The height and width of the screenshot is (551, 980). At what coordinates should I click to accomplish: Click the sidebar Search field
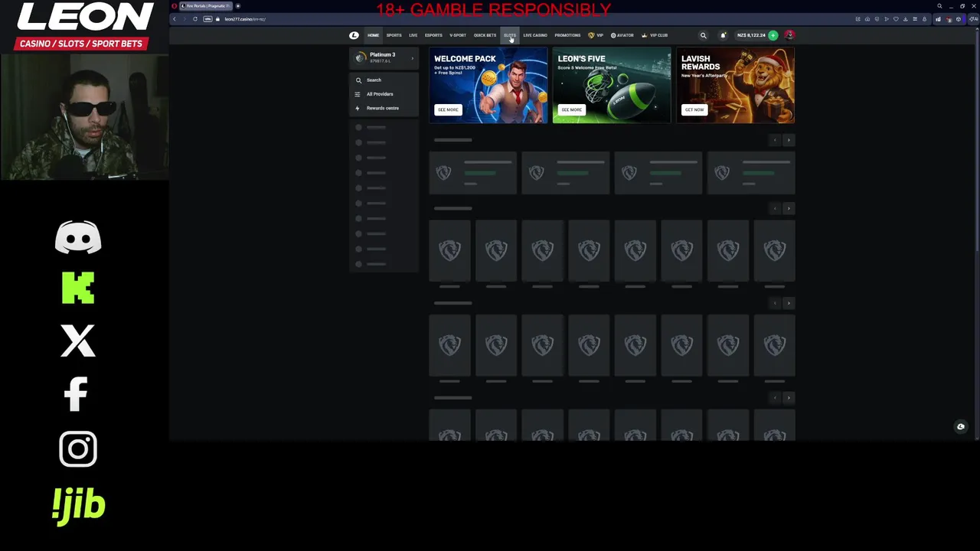coord(384,80)
